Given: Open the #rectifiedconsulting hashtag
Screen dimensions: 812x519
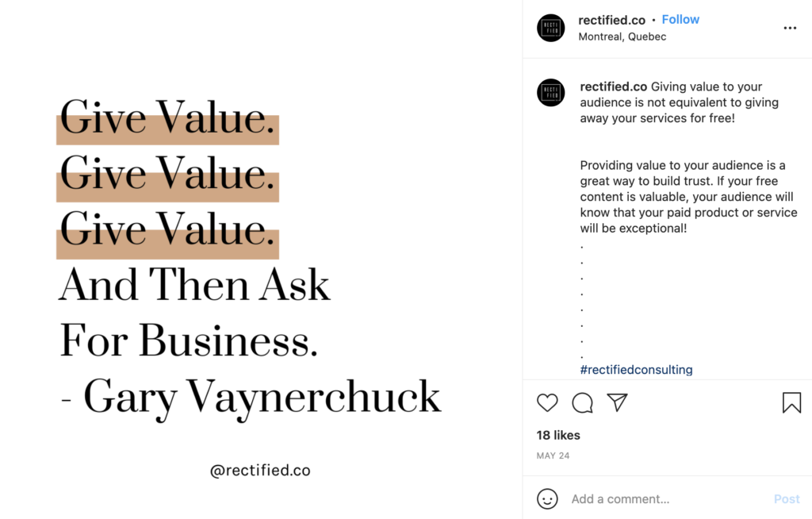Looking at the screenshot, I should tap(636, 370).
